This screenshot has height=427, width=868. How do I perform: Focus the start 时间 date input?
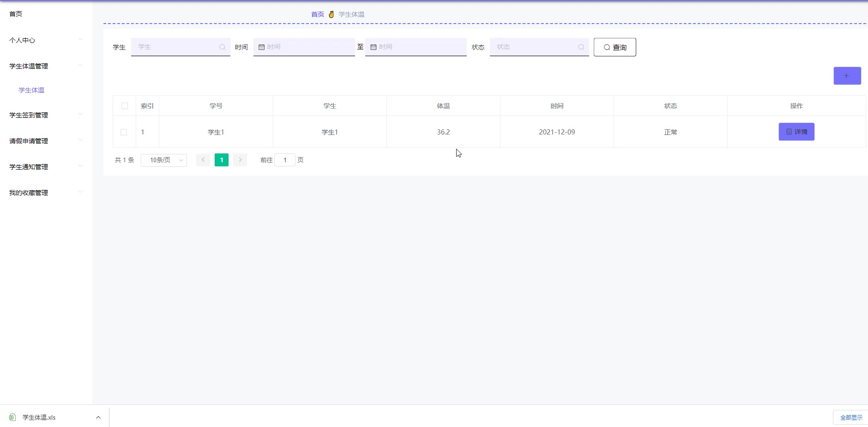tap(304, 47)
